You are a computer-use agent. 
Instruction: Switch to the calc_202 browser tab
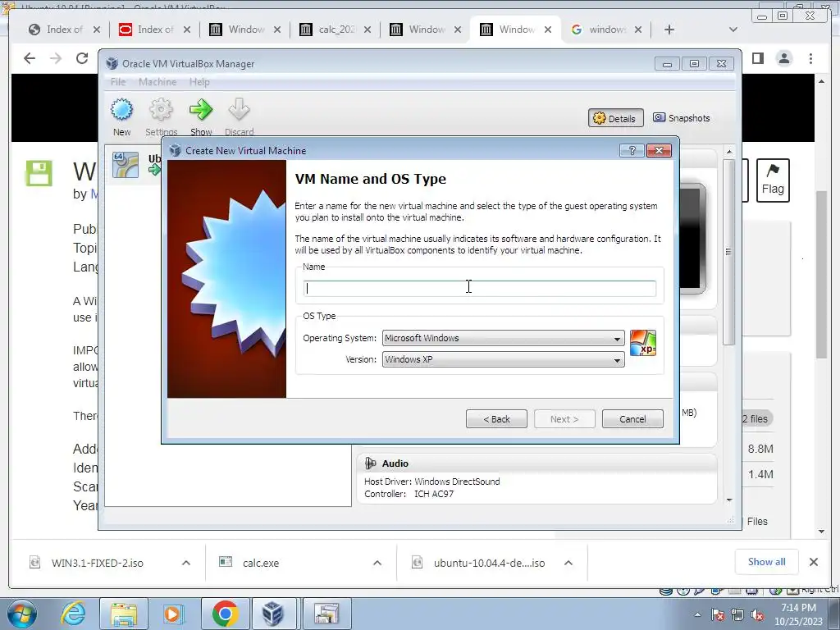coord(336,30)
